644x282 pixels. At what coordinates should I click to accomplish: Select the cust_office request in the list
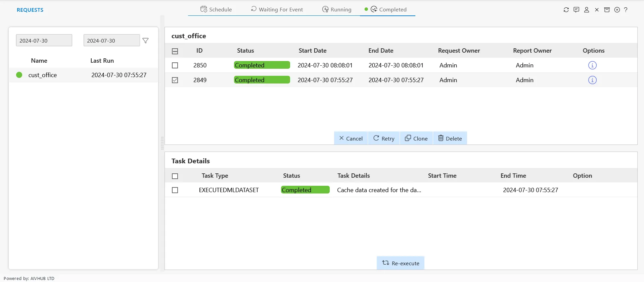[x=83, y=75]
